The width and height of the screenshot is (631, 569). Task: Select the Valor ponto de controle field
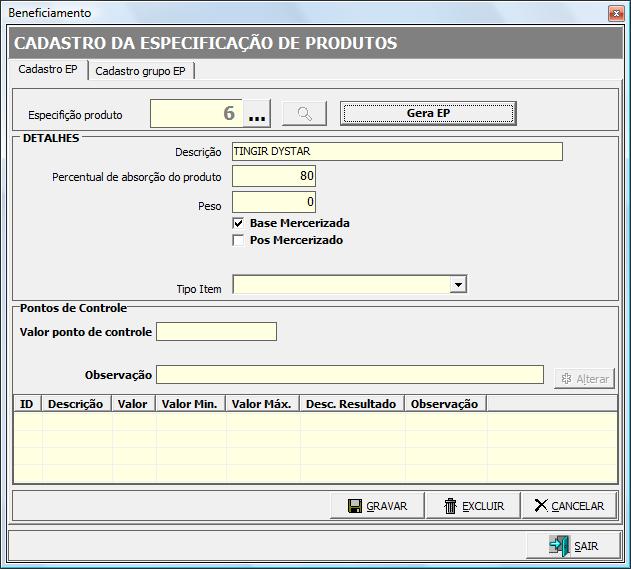point(216,332)
